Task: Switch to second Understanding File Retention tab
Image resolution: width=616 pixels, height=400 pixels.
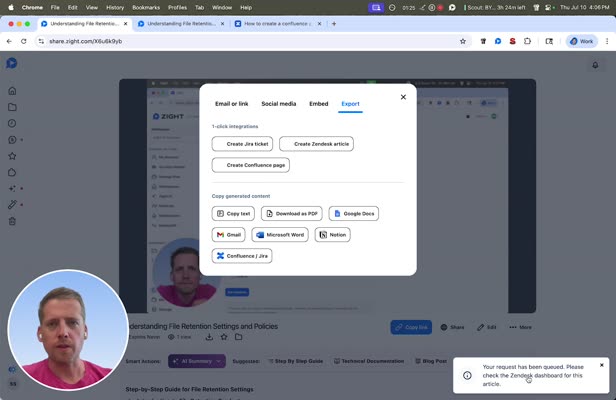Action: (181, 24)
